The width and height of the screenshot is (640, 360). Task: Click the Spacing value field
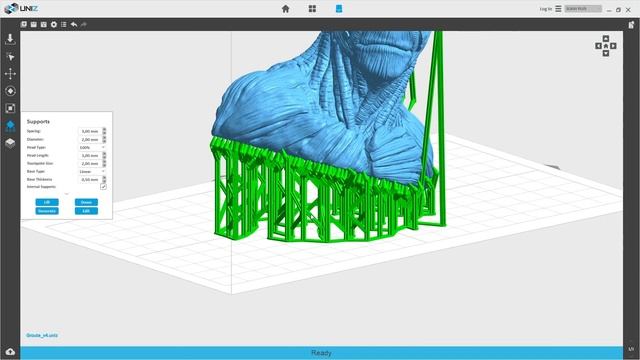tap(90, 131)
